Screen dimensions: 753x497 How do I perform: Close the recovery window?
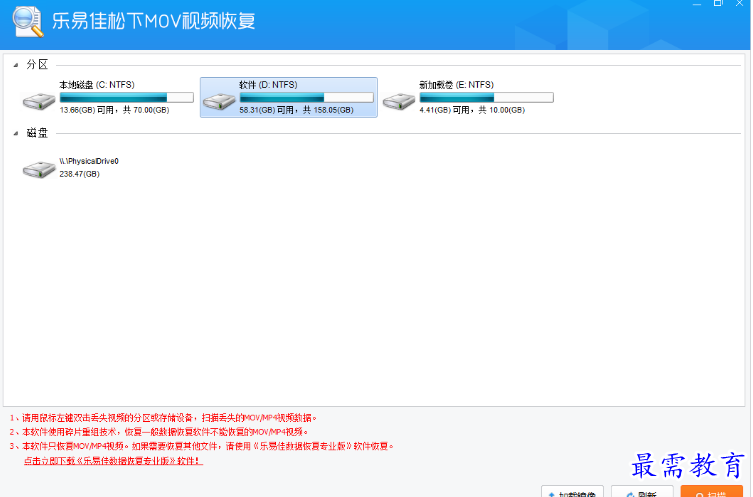[x=740, y=3]
